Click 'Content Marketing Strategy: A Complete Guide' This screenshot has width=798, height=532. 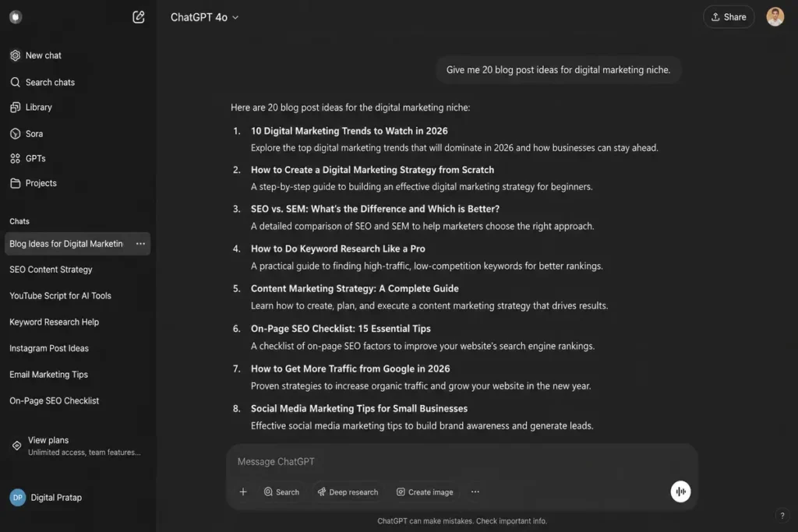click(355, 288)
